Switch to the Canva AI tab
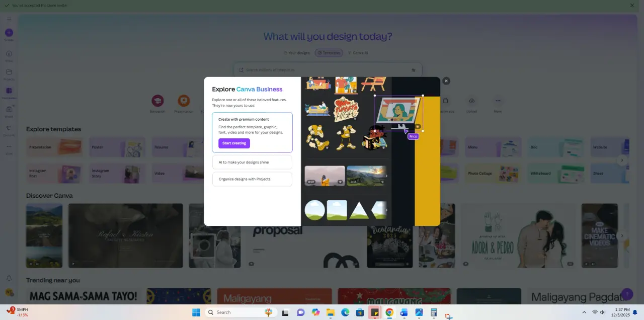Screen dimensions: 644x320 (359, 53)
